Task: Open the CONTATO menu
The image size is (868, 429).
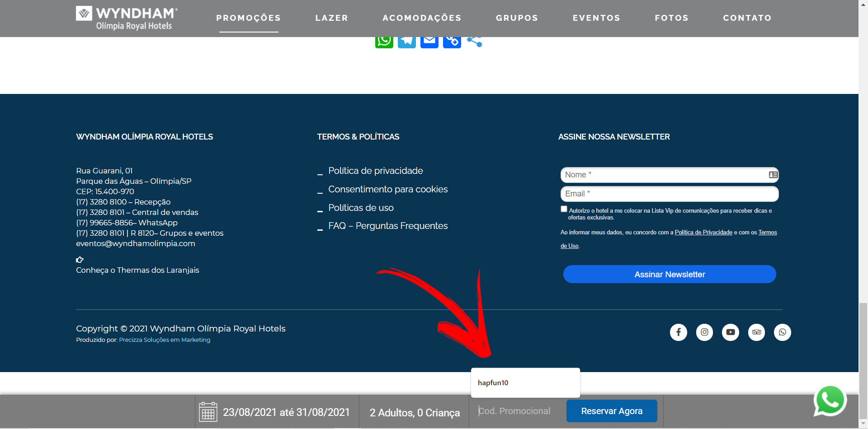Action: [747, 18]
